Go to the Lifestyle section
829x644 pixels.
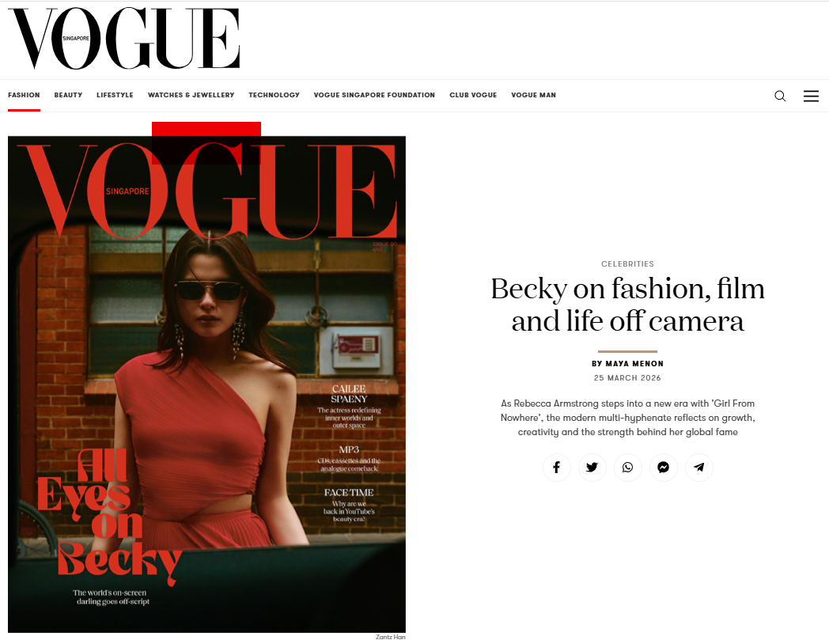coord(115,95)
